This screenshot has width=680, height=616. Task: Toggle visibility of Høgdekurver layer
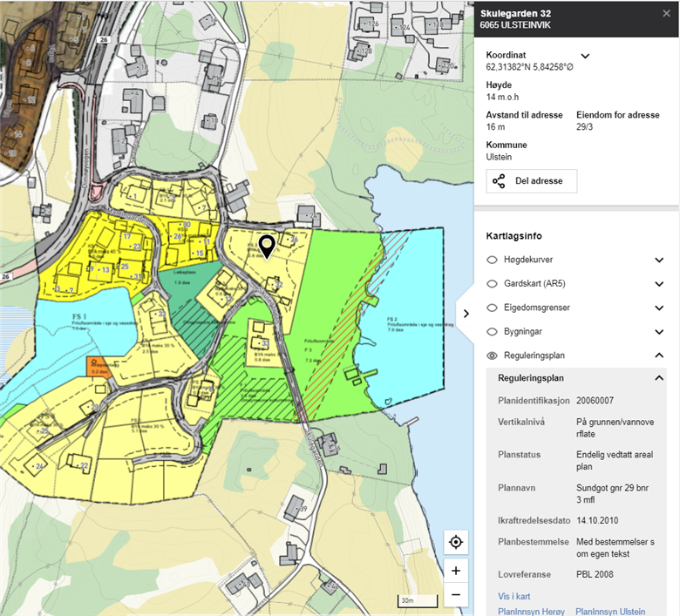point(492,260)
